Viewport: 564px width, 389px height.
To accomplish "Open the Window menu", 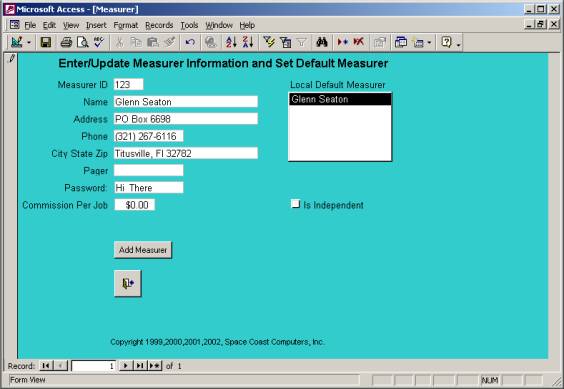I will click(219, 25).
